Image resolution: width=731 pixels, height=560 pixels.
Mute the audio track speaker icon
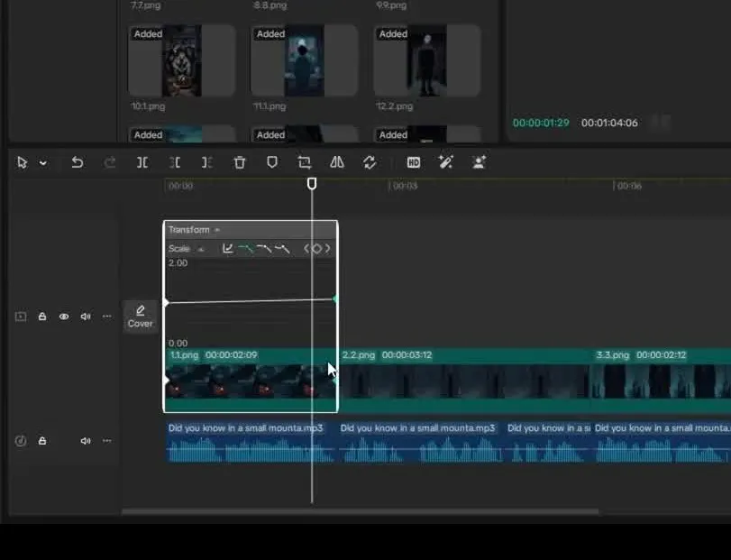(x=86, y=441)
